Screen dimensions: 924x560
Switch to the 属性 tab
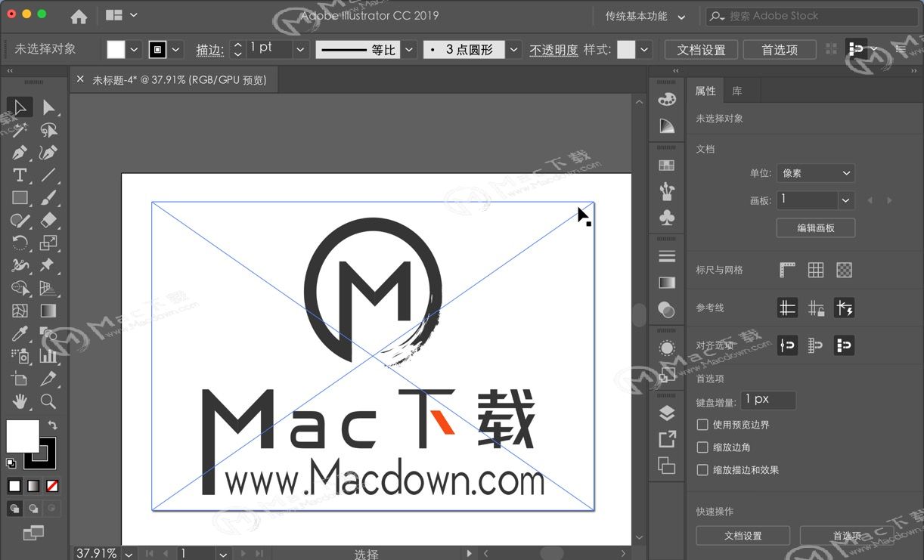(705, 91)
